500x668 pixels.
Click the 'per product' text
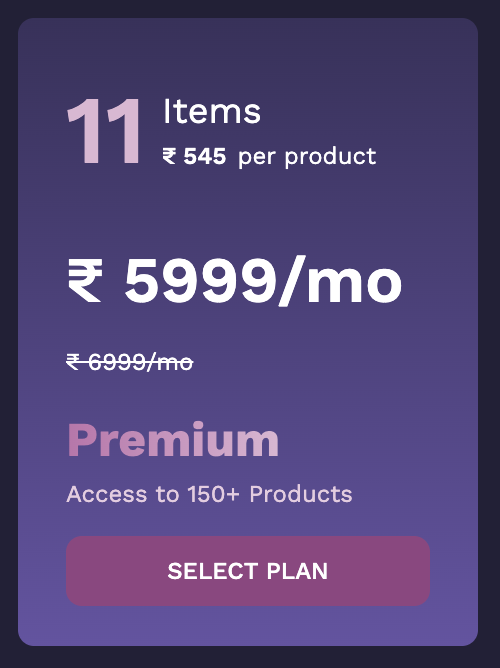click(307, 157)
